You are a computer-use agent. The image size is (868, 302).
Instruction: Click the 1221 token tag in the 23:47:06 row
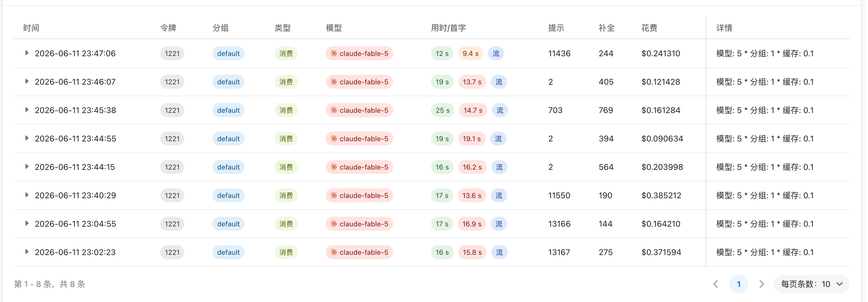pyautogui.click(x=172, y=53)
